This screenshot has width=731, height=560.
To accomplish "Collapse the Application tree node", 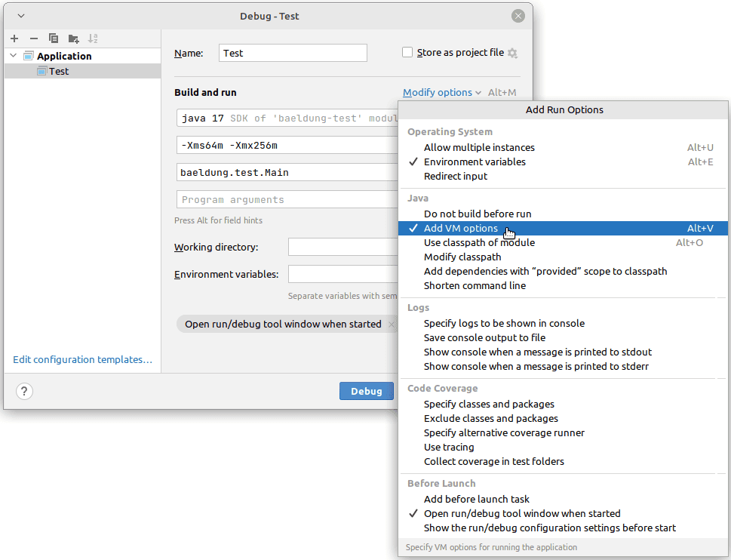I will click(13, 55).
